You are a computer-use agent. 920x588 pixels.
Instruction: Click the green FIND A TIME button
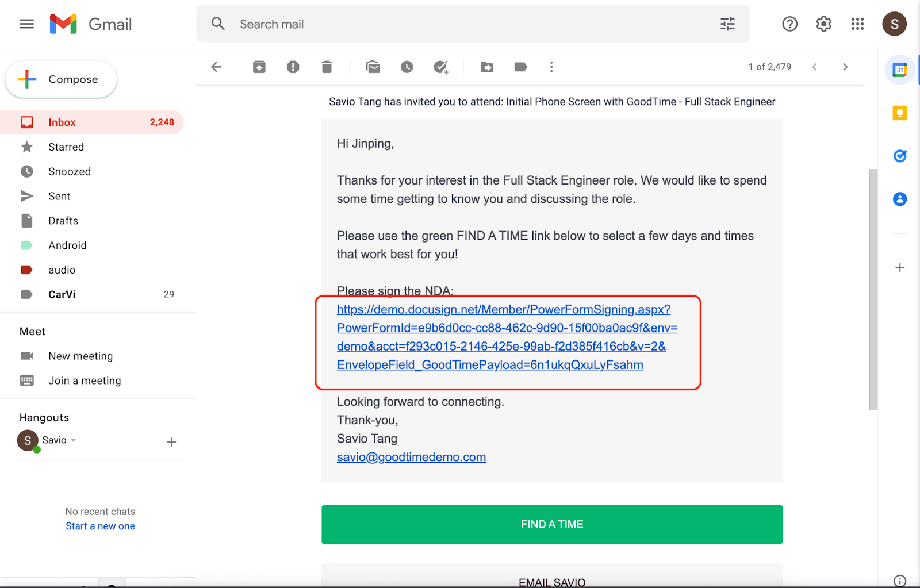[552, 524]
